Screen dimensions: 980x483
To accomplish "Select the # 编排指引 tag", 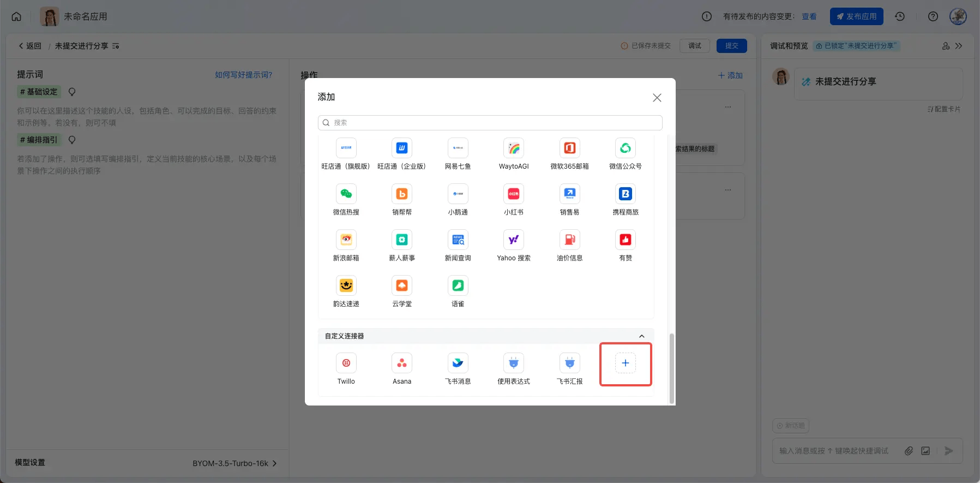I will click(x=39, y=140).
